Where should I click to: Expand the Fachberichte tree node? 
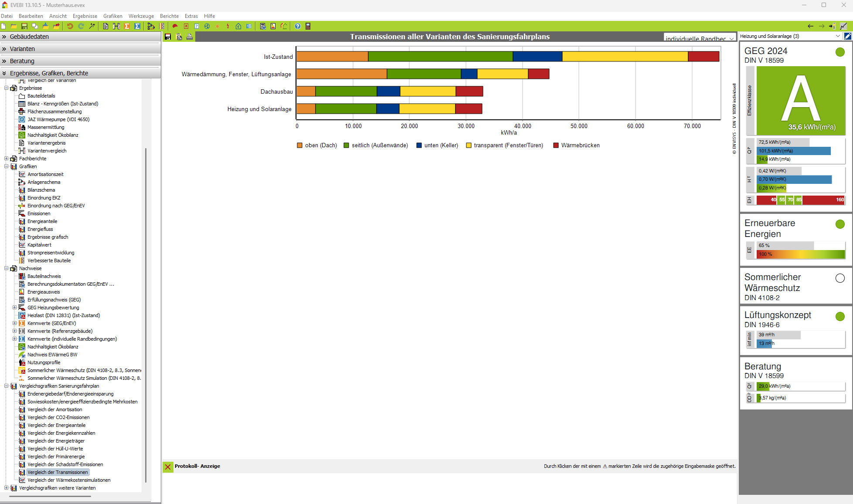pos(7,159)
